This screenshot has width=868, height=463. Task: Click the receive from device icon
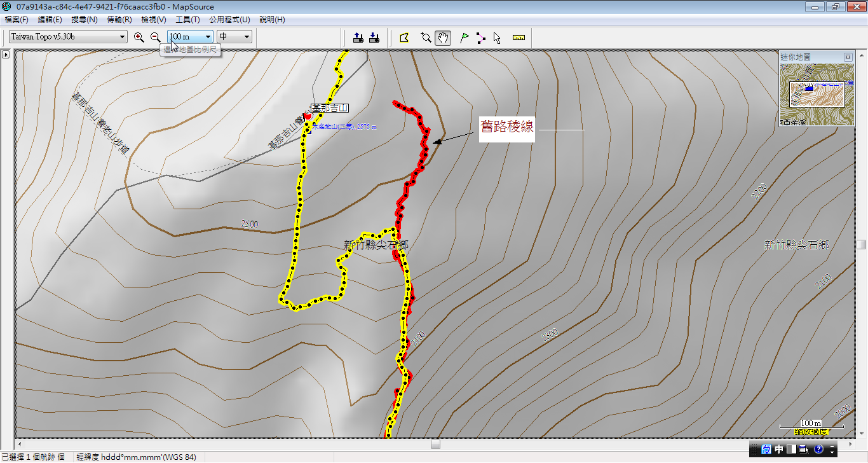[x=374, y=38]
